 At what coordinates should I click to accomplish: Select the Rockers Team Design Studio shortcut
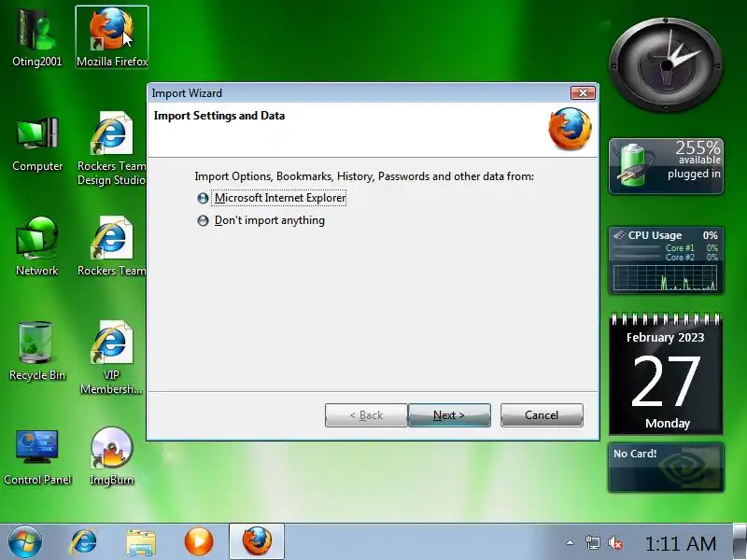(x=112, y=148)
